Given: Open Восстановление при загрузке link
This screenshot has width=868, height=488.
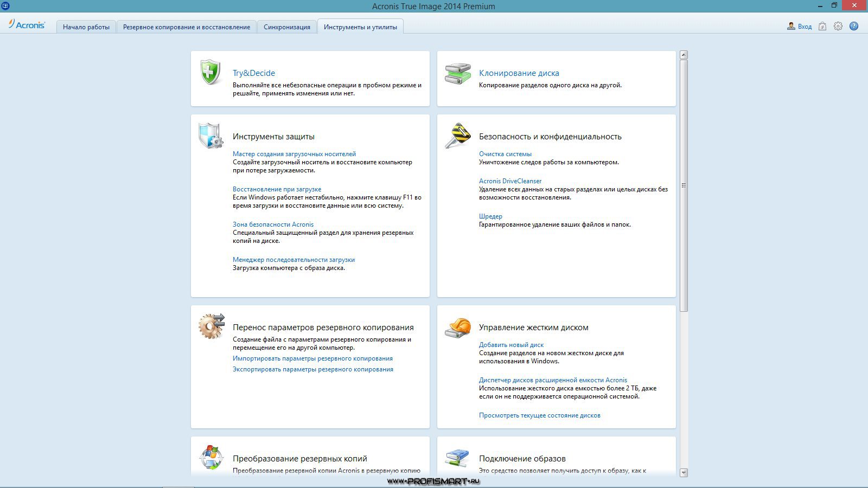Looking at the screenshot, I should click(277, 189).
